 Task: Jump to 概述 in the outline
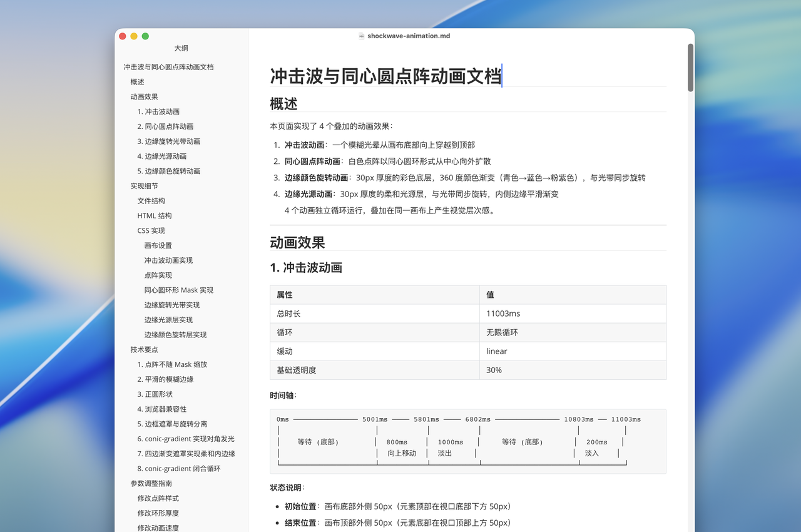137,82
